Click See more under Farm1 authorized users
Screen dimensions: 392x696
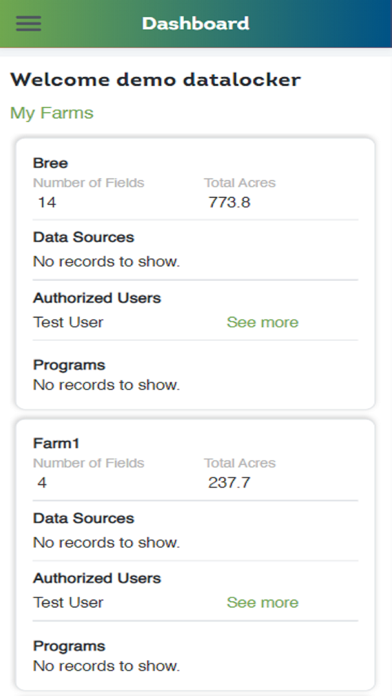262,602
